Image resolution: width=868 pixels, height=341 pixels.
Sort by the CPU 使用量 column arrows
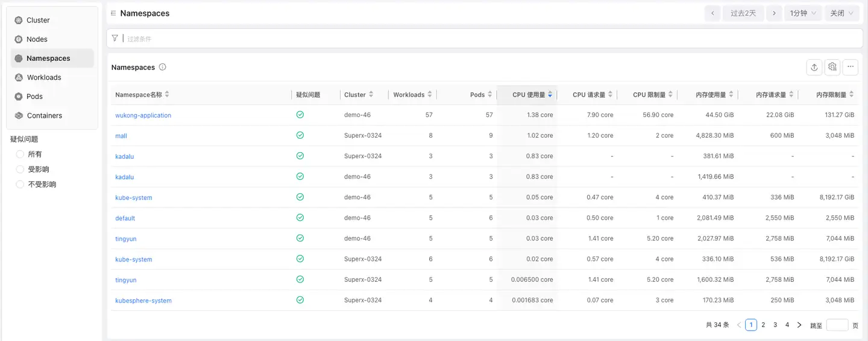click(x=550, y=95)
